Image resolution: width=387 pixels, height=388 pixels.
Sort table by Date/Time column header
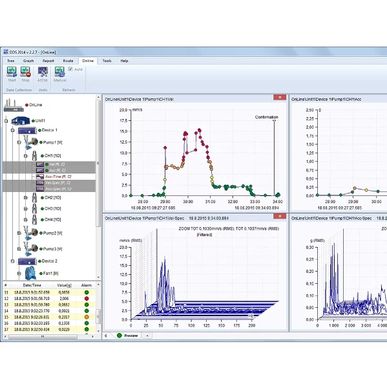pos(32,285)
